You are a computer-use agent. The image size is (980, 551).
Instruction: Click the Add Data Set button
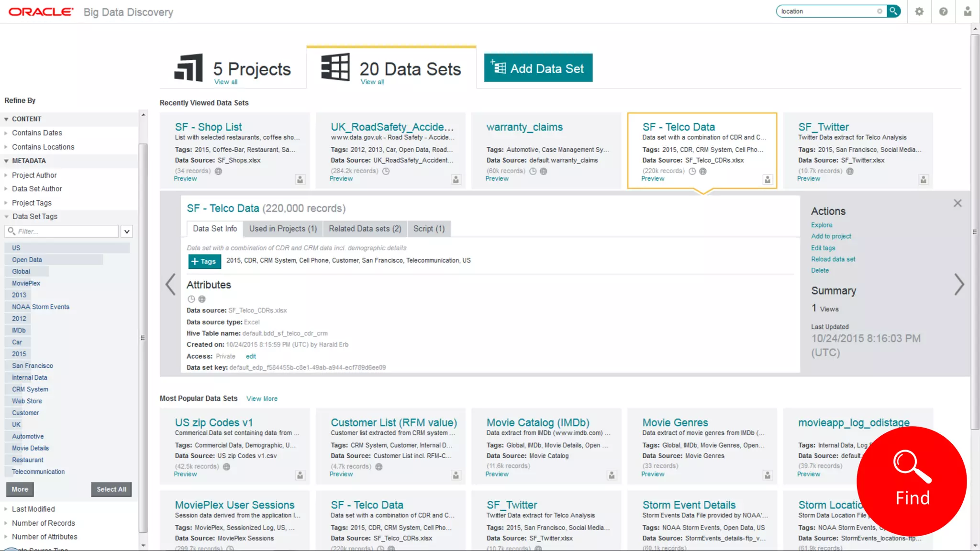538,68
